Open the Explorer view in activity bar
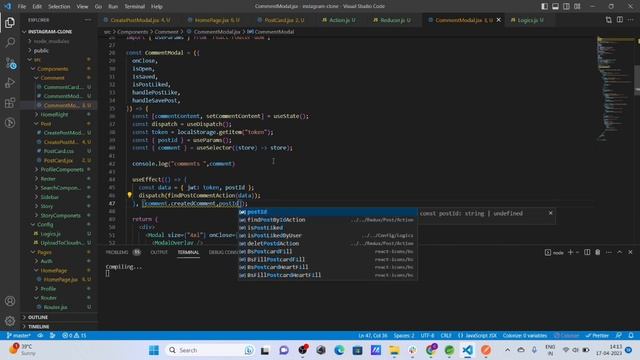 (x=10, y=23)
